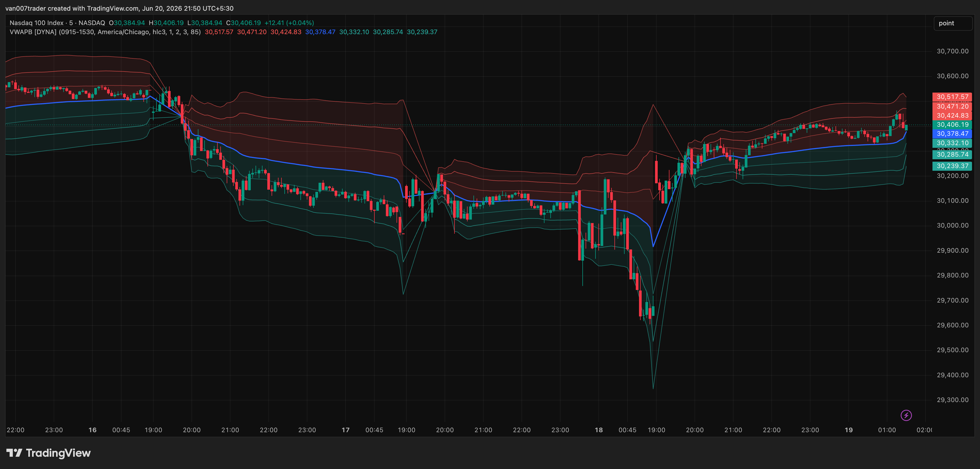
Task: Click the open value O30,384.94 in legend
Action: [127, 23]
